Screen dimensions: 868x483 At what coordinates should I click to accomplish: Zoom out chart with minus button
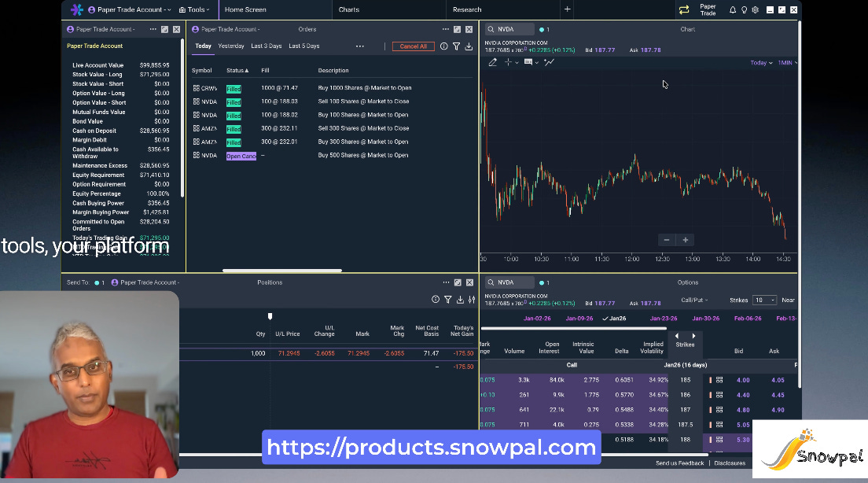pos(667,240)
